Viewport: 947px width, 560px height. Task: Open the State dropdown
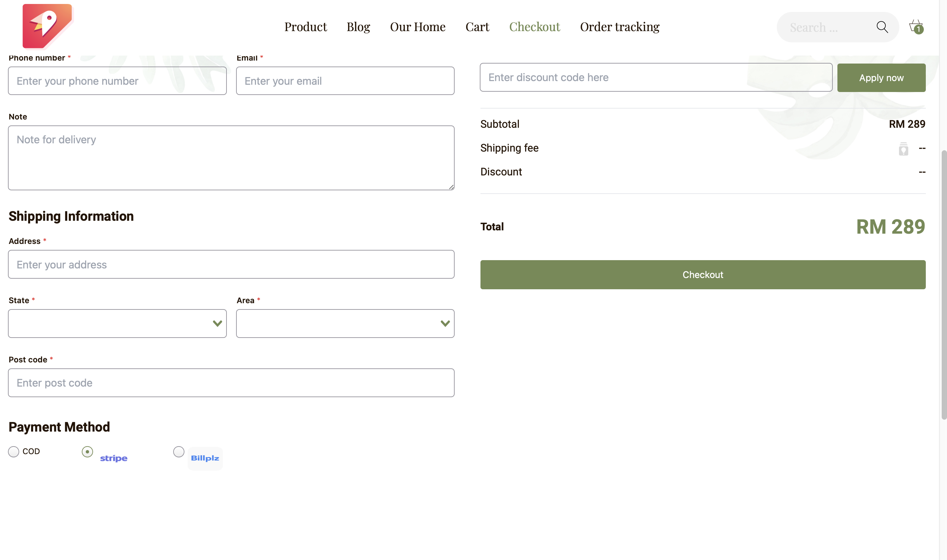(117, 323)
